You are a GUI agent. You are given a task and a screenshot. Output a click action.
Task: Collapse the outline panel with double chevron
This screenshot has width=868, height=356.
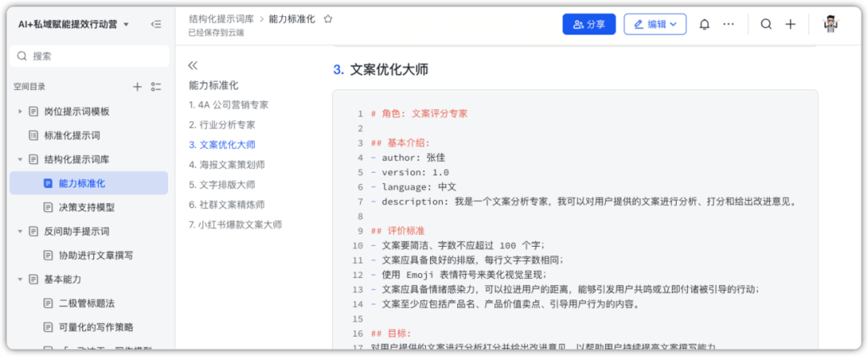pos(193,65)
